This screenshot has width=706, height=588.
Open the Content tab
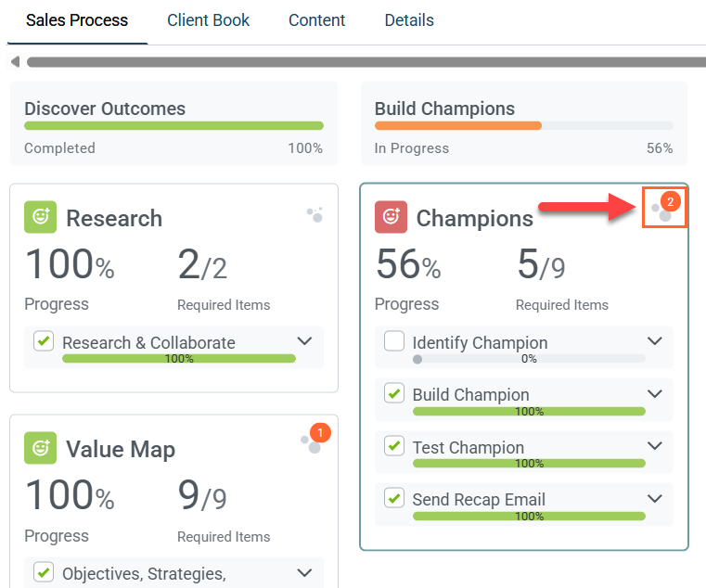[316, 20]
